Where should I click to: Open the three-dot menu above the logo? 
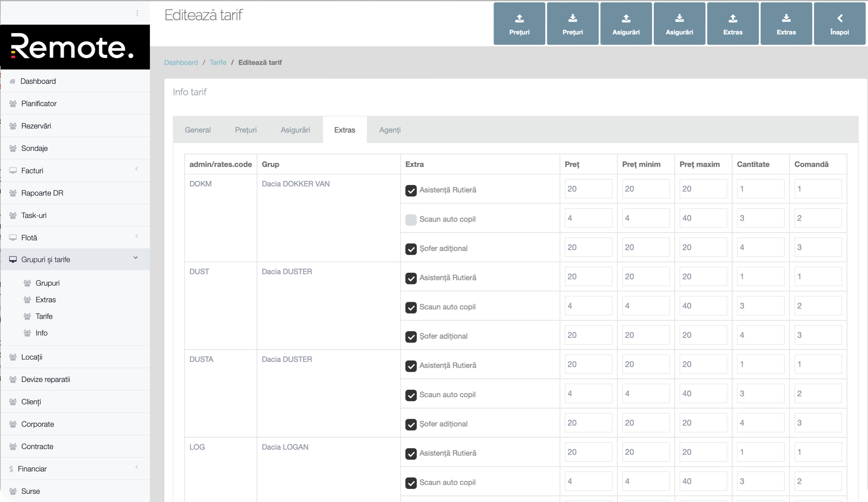pyautogui.click(x=137, y=13)
